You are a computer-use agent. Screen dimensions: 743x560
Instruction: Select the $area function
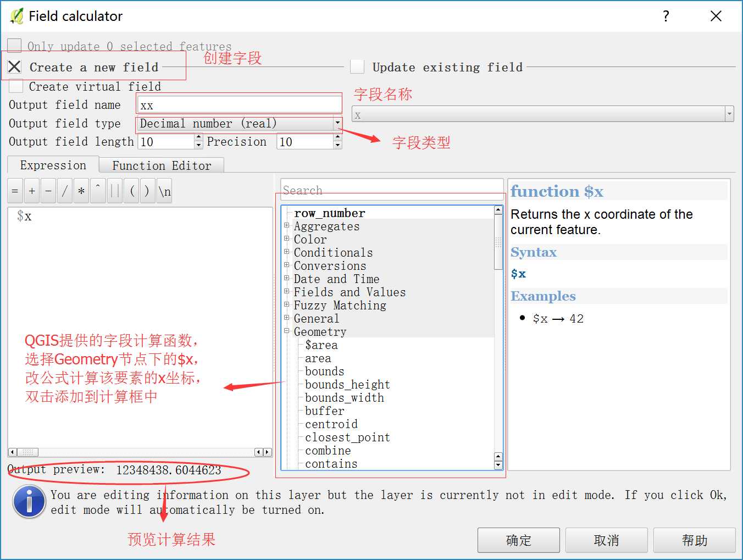321,345
